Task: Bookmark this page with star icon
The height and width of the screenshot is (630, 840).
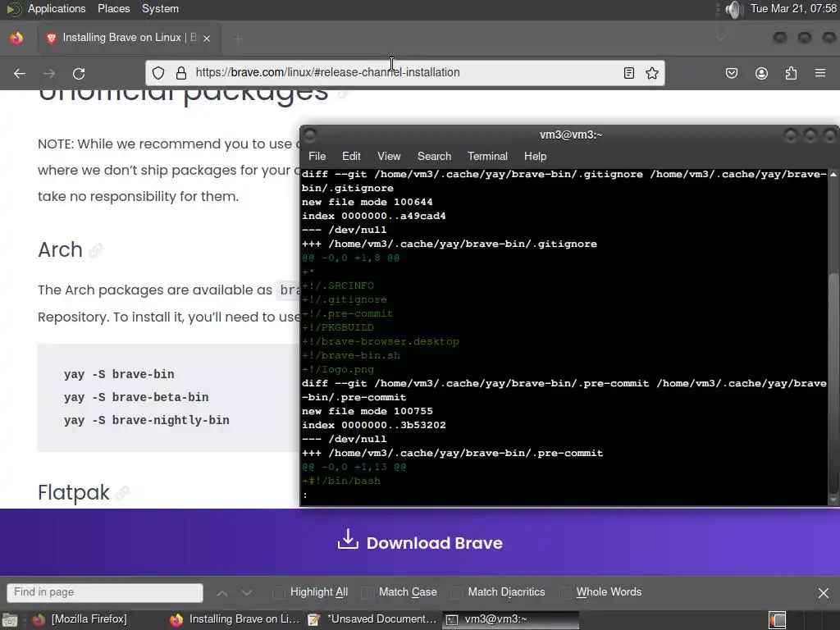Action: click(x=652, y=73)
